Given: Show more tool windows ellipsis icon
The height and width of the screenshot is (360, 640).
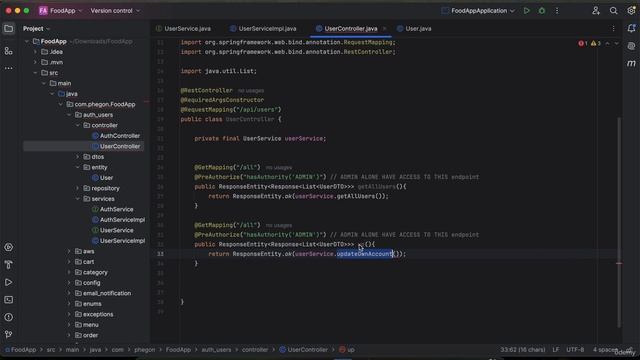Looking at the screenshot, I should [8, 68].
